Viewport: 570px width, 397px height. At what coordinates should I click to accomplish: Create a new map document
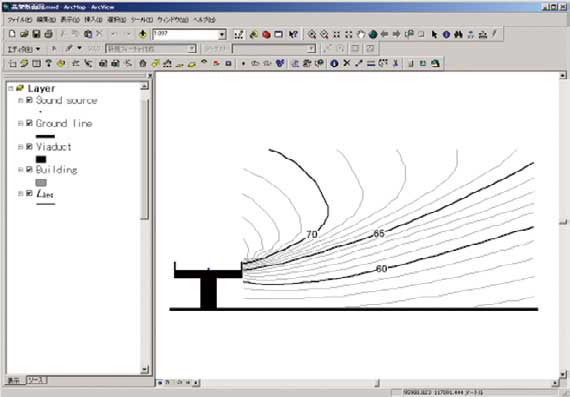click(x=12, y=34)
